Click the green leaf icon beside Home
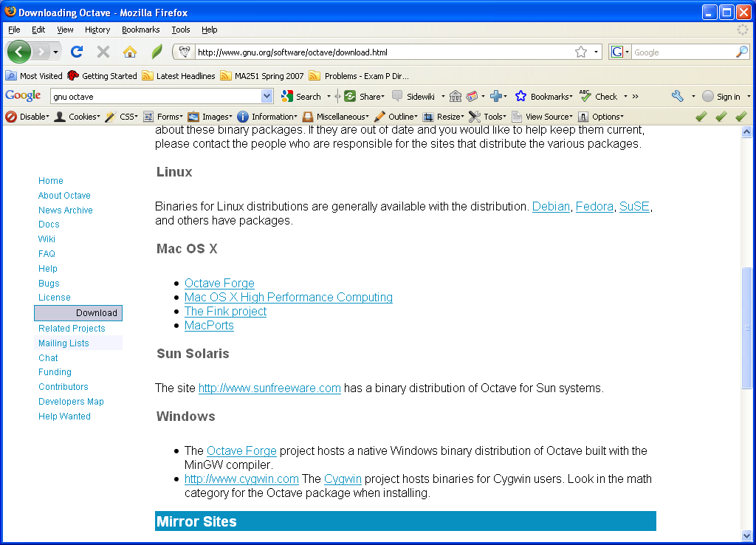 pyautogui.click(x=157, y=52)
